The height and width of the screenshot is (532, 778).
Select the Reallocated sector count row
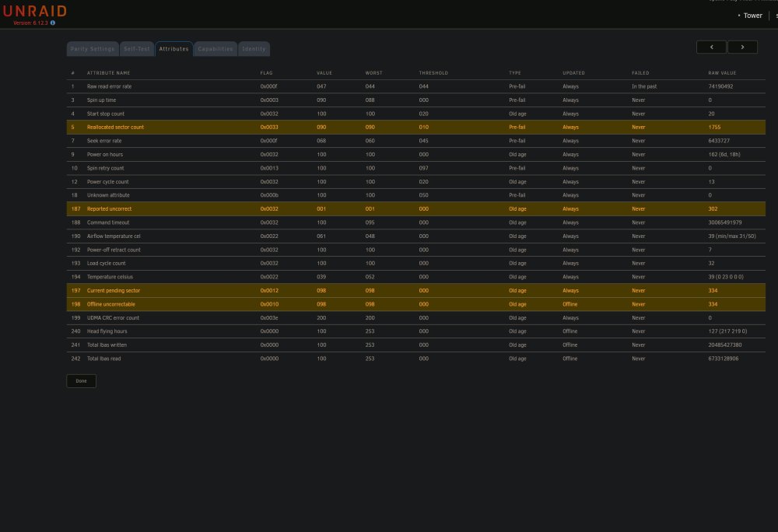(415, 127)
